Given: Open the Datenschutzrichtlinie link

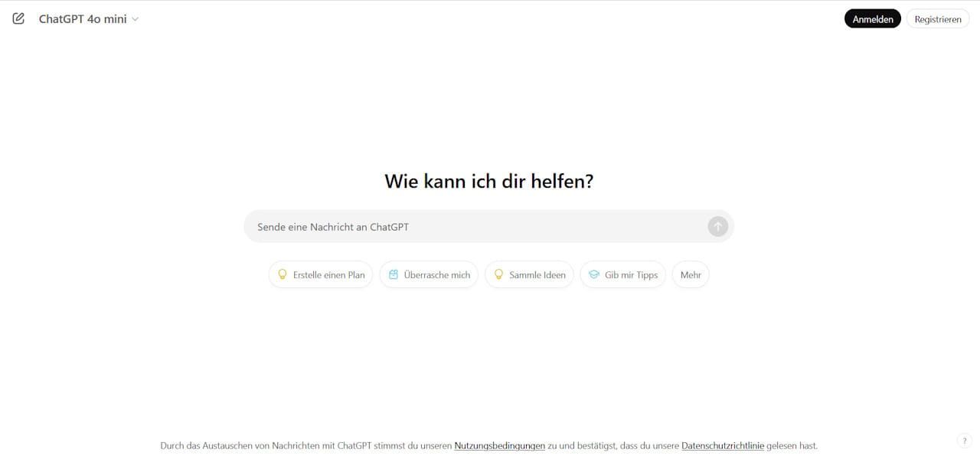Looking at the screenshot, I should click(x=723, y=445).
